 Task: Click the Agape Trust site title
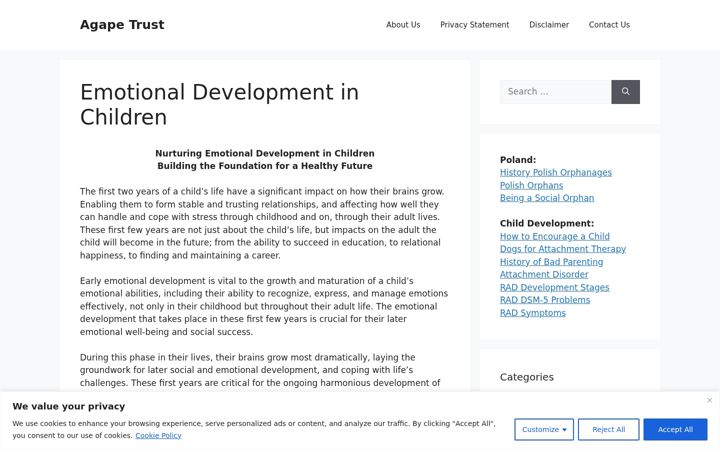(122, 25)
